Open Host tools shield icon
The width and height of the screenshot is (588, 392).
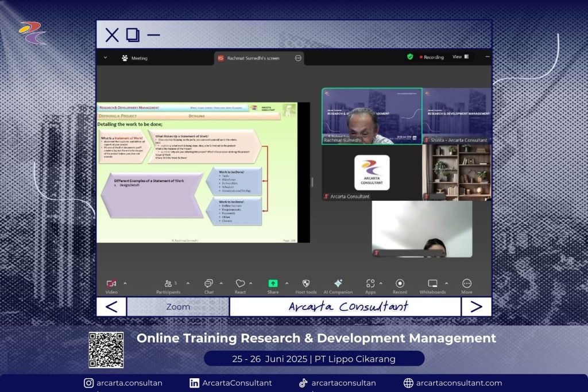pyautogui.click(x=306, y=284)
